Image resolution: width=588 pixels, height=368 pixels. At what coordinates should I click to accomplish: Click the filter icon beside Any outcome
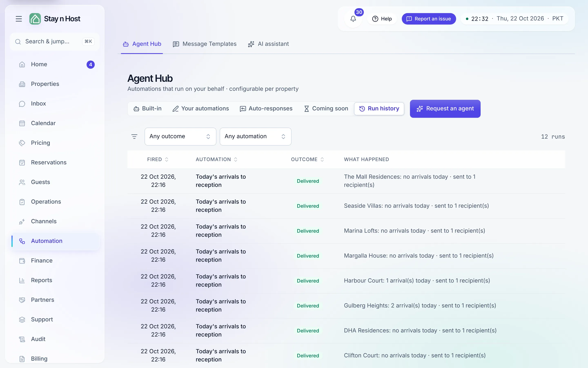(x=134, y=137)
